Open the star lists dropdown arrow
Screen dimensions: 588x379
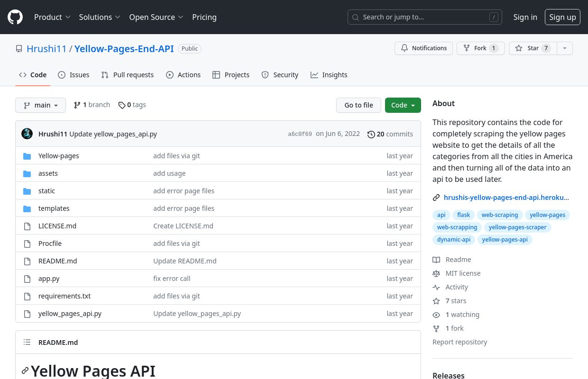pyautogui.click(x=564, y=48)
